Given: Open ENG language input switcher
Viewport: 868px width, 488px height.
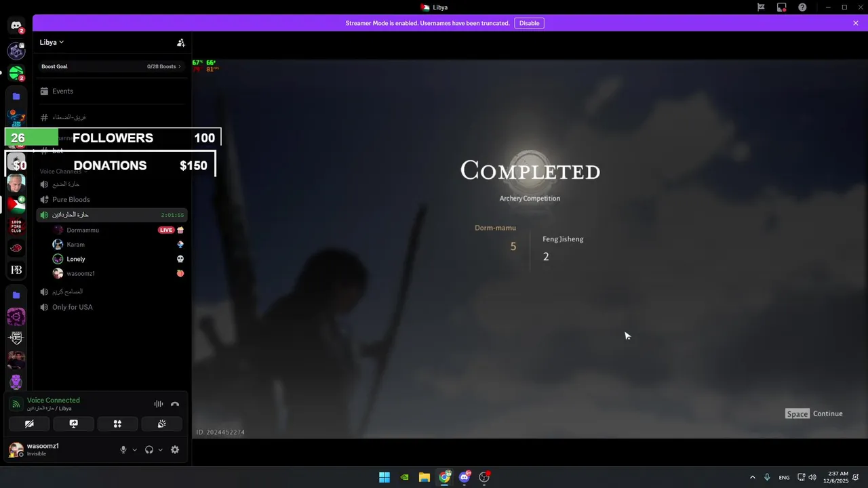Looking at the screenshot, I should coord(784,477).
